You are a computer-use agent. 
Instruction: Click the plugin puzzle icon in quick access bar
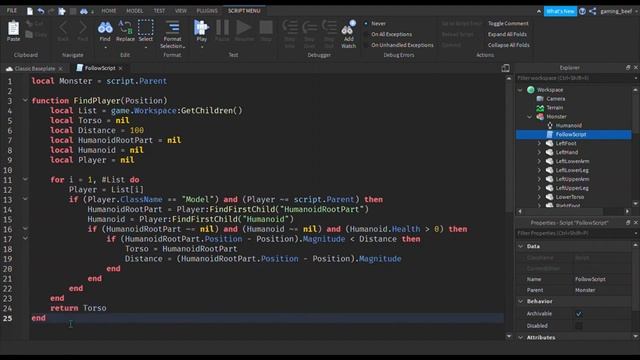[62, 11]
